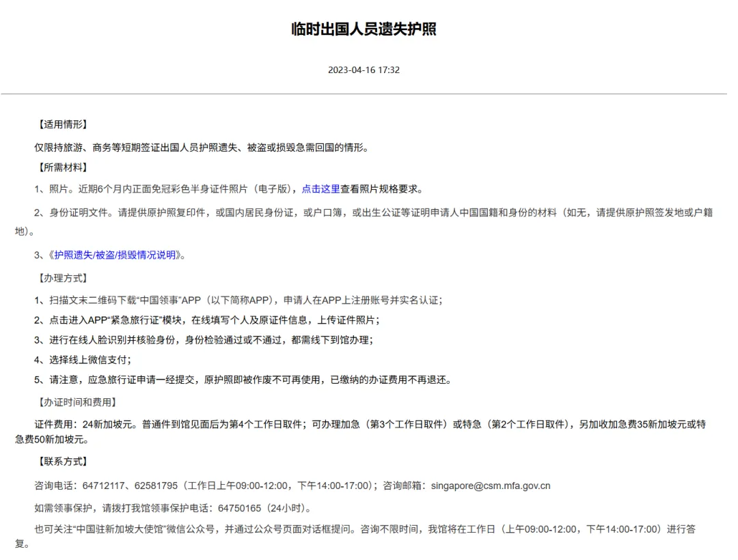Click consular protection phone 64750165

point(240,508)
